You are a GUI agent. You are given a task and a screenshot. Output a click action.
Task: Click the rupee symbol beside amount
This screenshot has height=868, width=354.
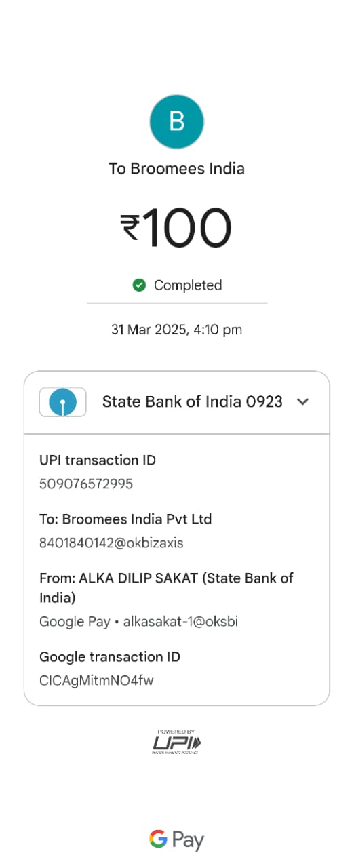[x=130, y=228]
